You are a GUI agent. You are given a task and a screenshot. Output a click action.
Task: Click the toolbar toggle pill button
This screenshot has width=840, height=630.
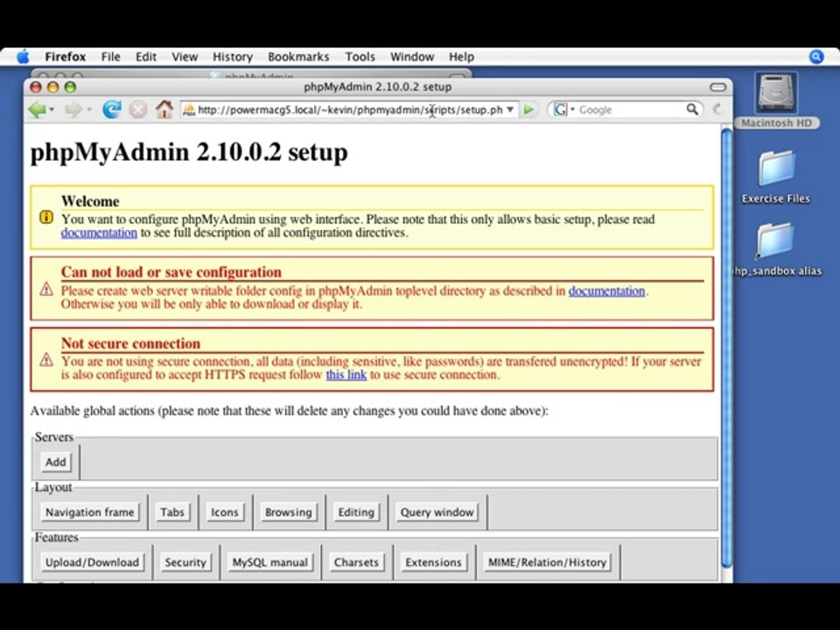point(717,87)
